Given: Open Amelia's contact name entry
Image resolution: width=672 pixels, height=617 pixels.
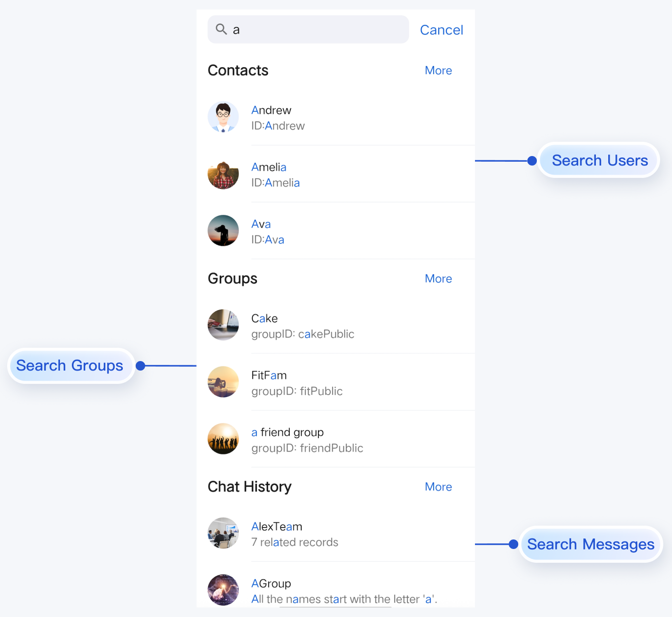Looking at the screenshot, I should click(x=269, y=167).
